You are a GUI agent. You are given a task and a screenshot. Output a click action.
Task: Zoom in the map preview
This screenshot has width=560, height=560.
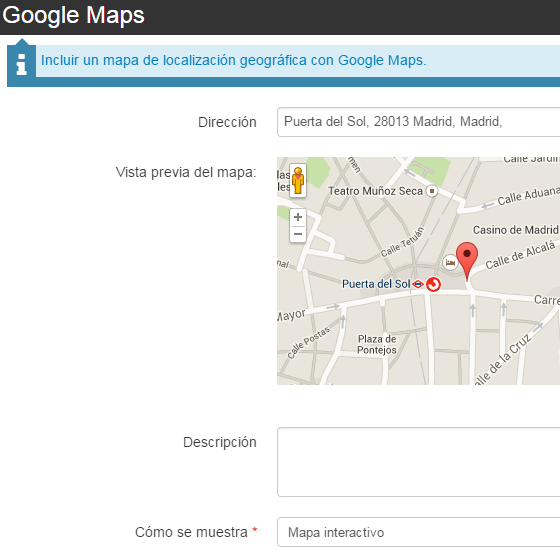[x=298, y=217]
